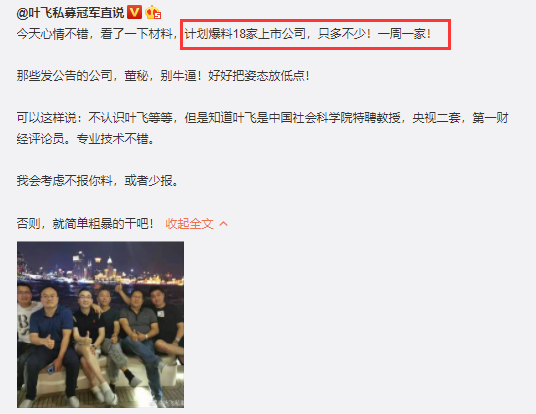
Task: Click the opening text 今天心情不错
Action: tap(52, 34)
